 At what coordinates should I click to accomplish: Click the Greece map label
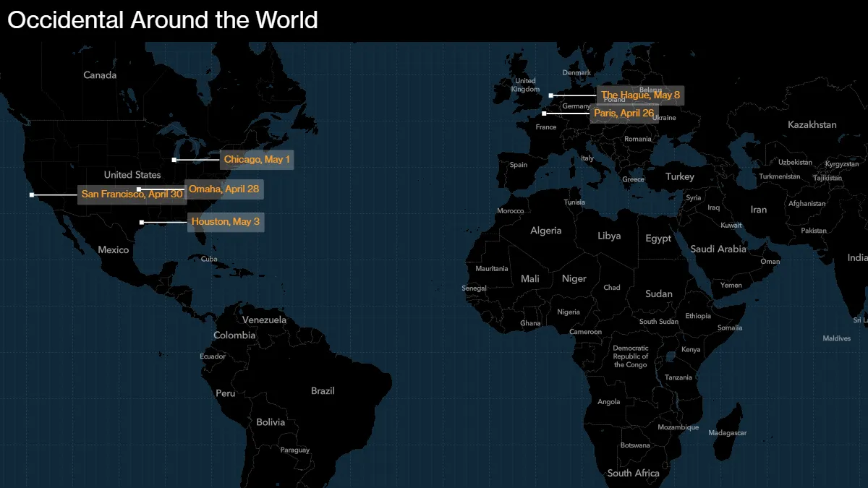point(633,180)
